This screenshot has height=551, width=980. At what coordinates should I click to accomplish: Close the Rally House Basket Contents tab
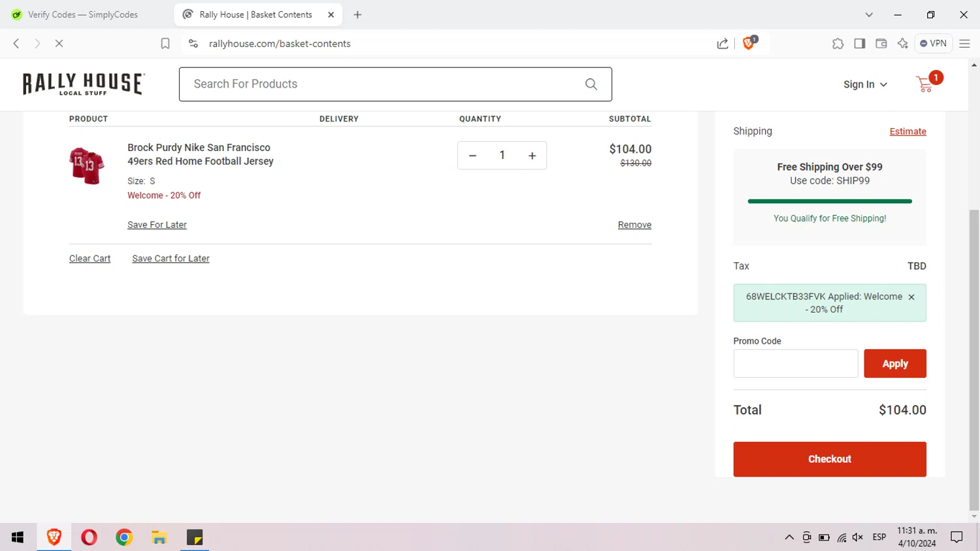pyautogui.click(x=331, y=14)
